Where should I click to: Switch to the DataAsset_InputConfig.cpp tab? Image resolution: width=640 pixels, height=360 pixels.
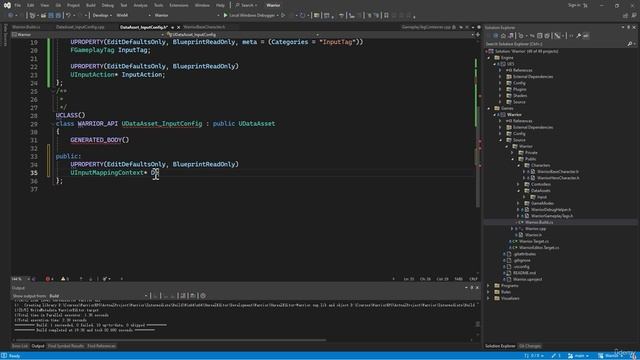pos(80,27)
